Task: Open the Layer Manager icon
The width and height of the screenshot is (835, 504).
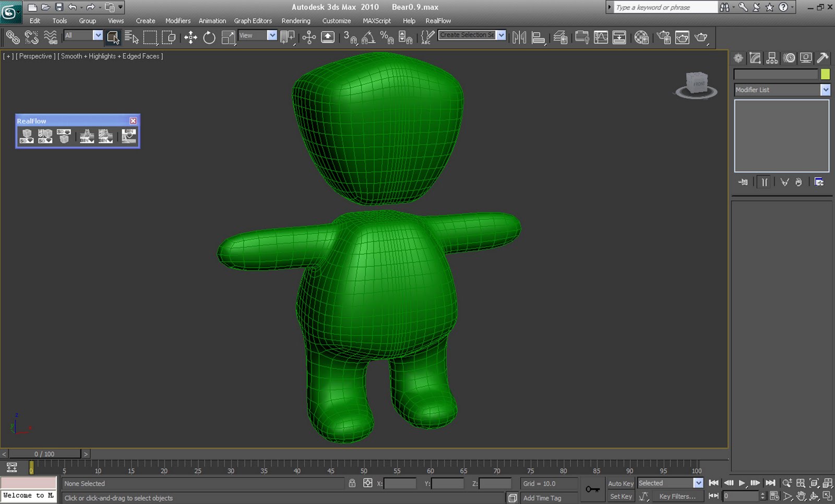Action: point(561,37)
